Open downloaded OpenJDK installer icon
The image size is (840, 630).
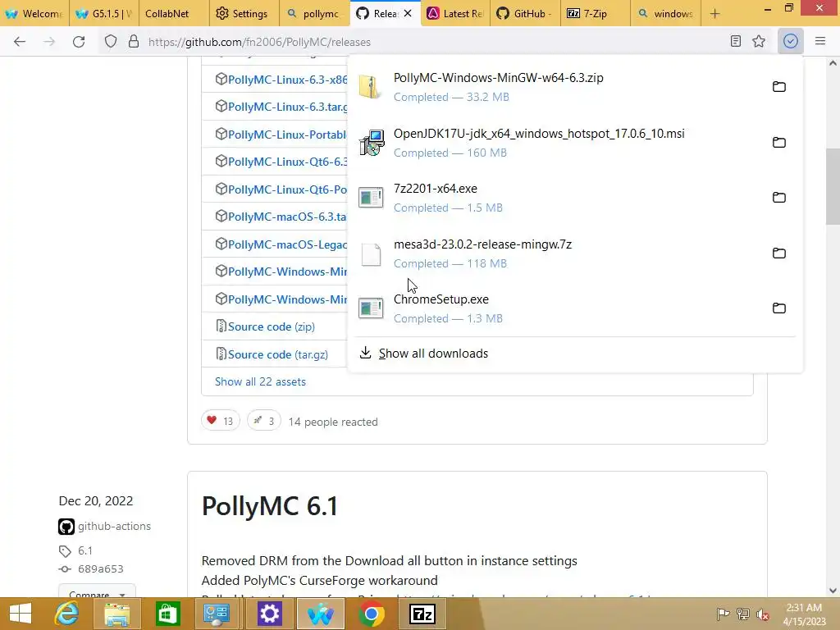point(371,143)
